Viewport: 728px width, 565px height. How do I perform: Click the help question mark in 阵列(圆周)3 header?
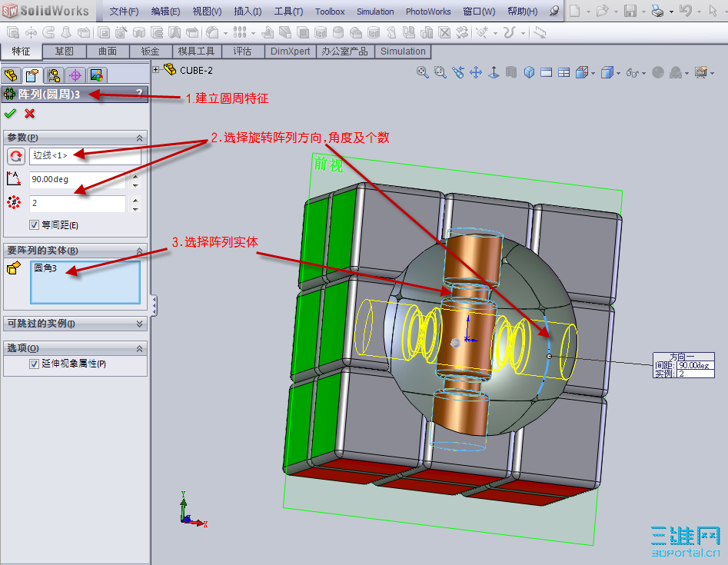[139, 93]
